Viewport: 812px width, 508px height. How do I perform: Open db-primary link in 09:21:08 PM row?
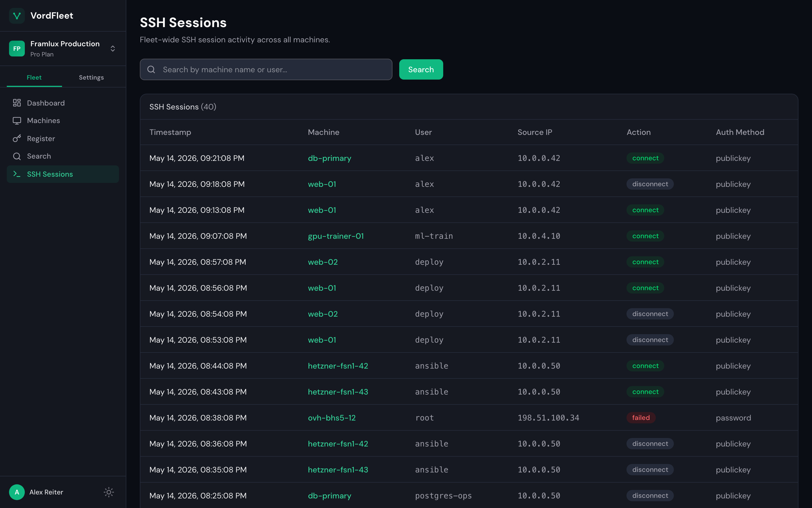330,158
